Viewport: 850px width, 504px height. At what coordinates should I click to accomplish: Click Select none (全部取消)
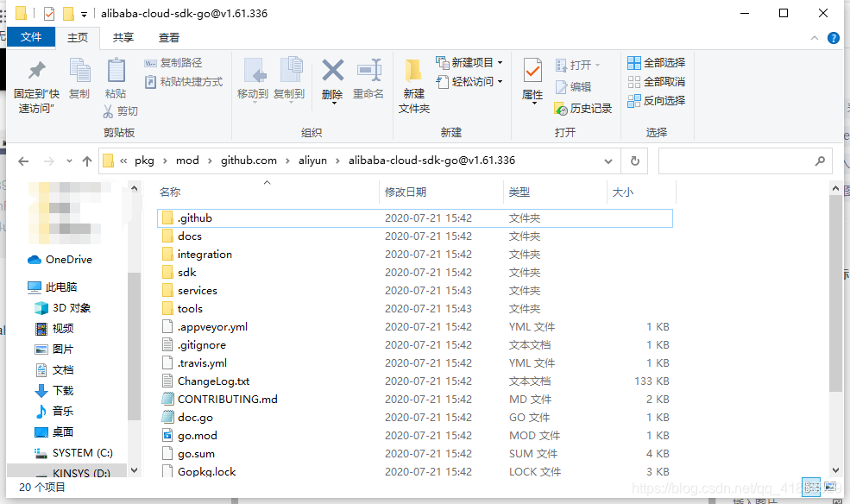[657, 82]
